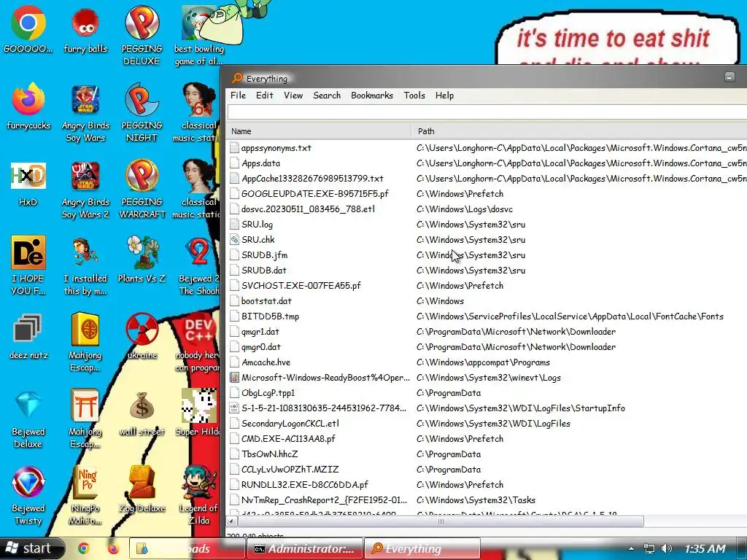
Task: Click the Everything search input field
Action: 487,112
